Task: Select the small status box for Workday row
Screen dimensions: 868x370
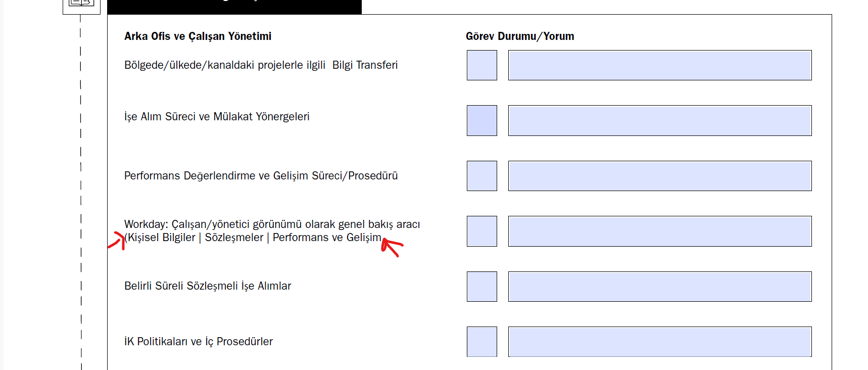Action: 482,231
